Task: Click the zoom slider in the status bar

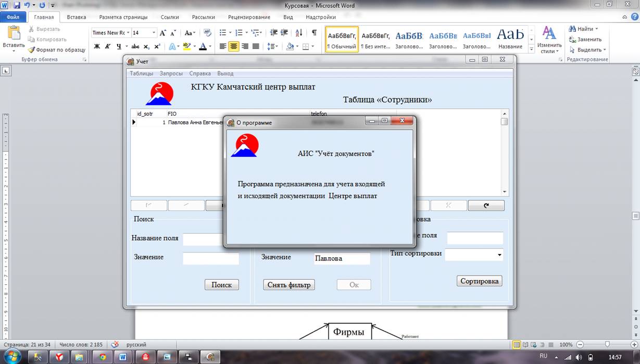Action: point(607,345)
